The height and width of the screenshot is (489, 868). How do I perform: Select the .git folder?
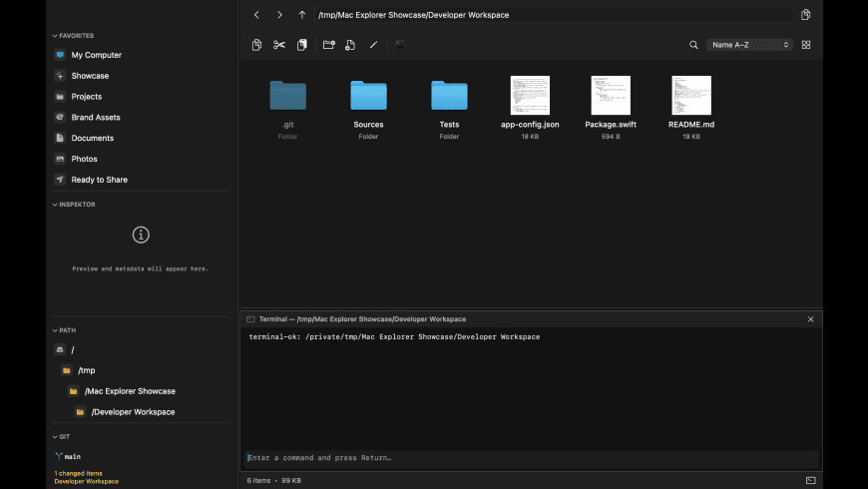click(x=288, y=108)
